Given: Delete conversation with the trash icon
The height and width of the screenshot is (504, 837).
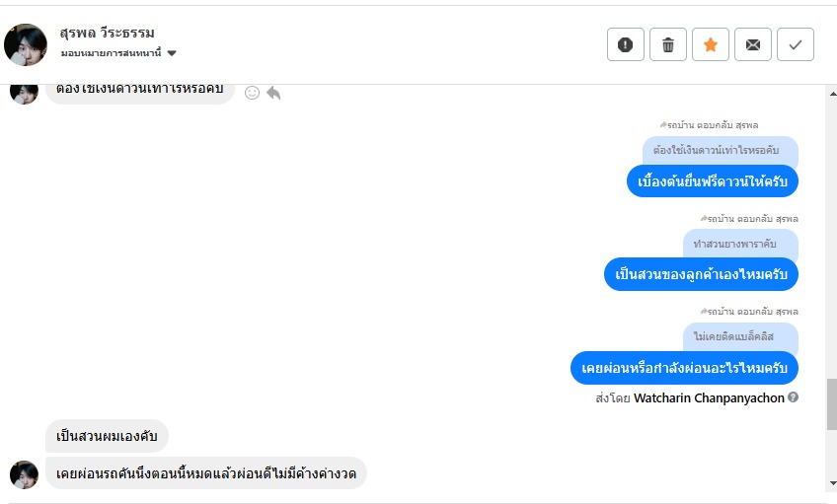Looking at the screenshot, I should coord(668,44).
